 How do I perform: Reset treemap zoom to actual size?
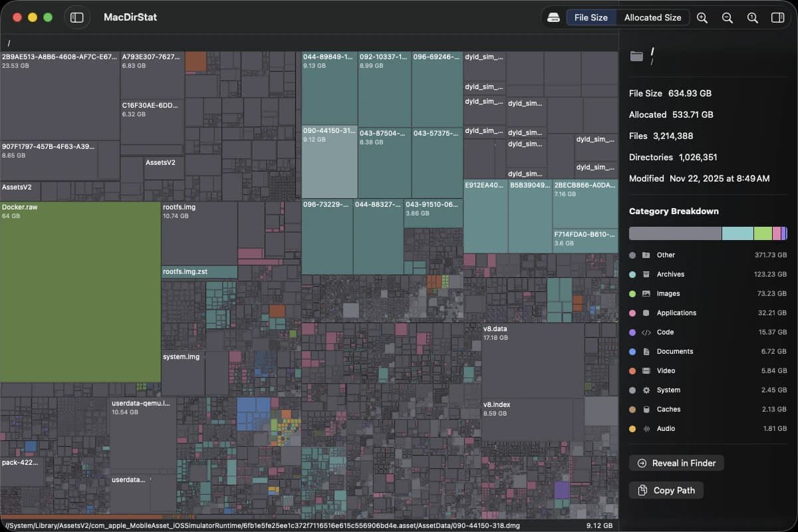[x=753, y=18]
